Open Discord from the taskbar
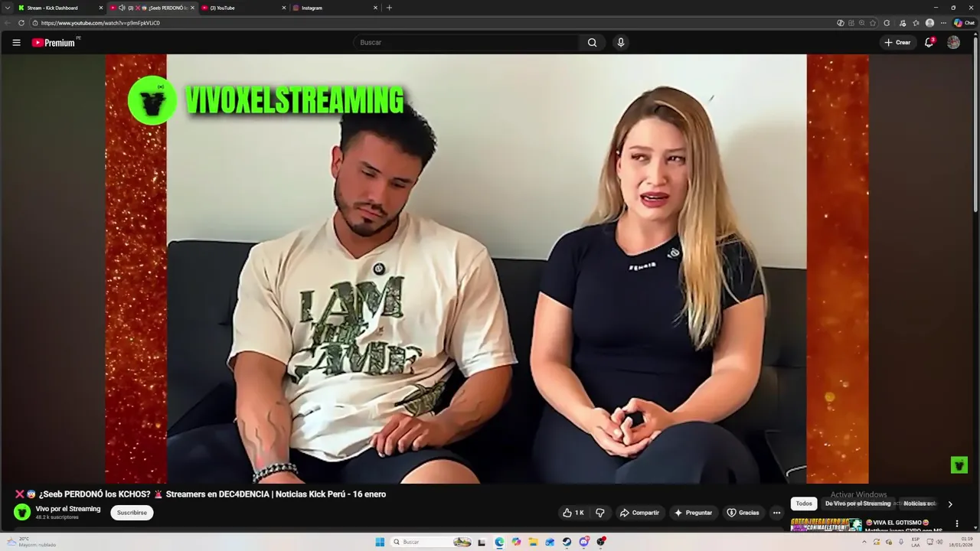The width and height of the screenshot is (980, 551). [584, 542]
